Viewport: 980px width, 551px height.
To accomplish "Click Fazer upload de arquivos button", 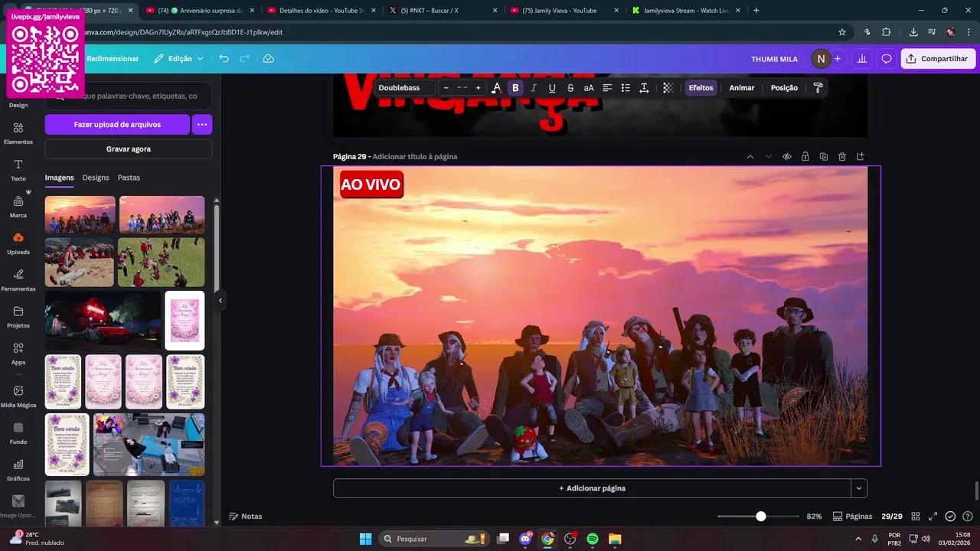I will pos(117,124).
